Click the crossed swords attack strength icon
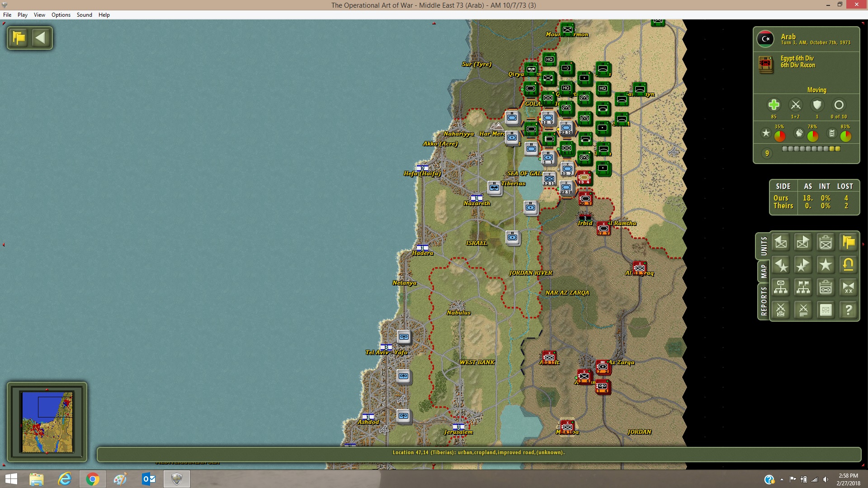Screen dimensions: 868x488 coord(796,105)
